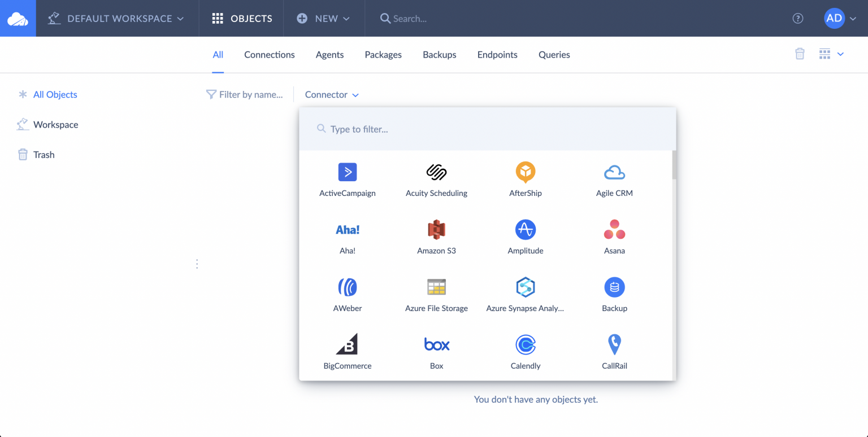The height and width of the screenshot is (437, 868).
Task: Open the view layout chevron dropdown
Action: click(841, 54)
